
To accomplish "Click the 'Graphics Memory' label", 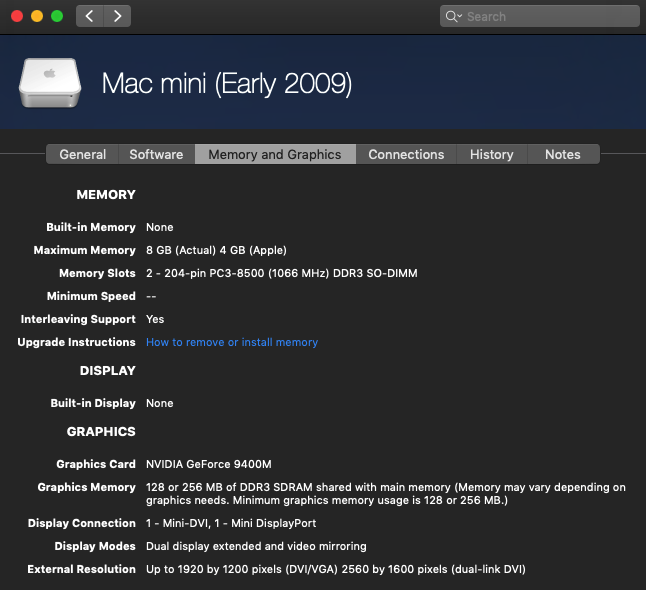I will pos(87,487).
